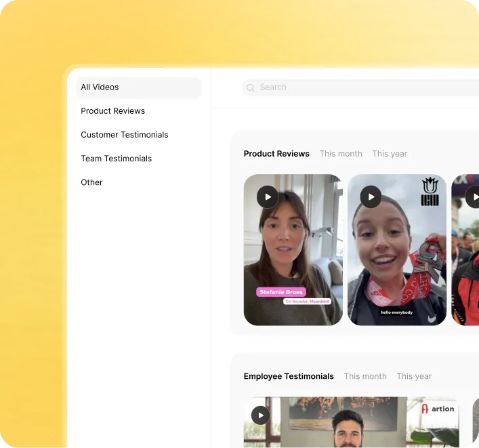This screenshot has height=448, width=479.
Task: Click the Employee Testimonials section heading
Action: coord(289,376)
